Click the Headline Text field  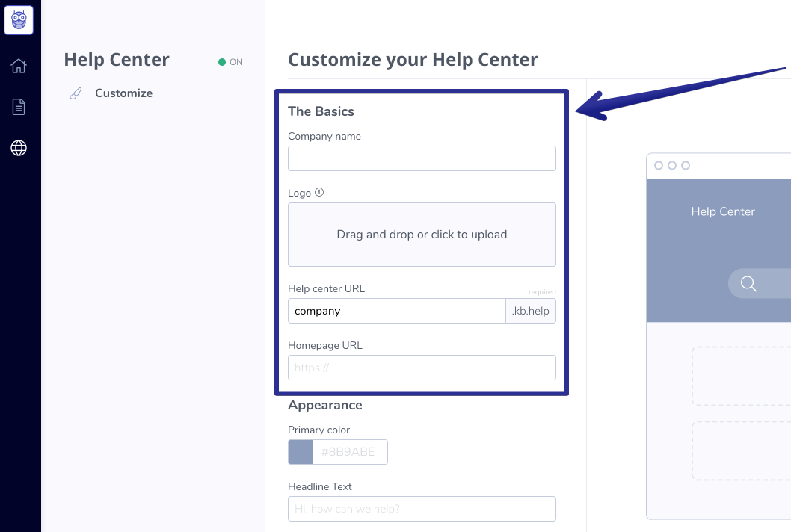[422, 509]
